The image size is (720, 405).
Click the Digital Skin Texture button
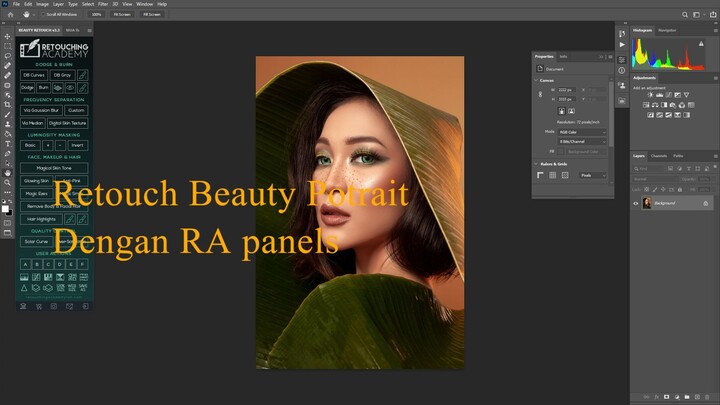pyautogui.click(x=68, y=123)
